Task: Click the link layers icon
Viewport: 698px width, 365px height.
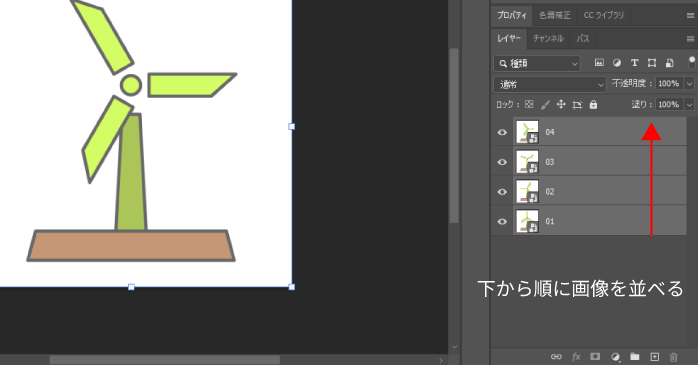Action: 556,357
